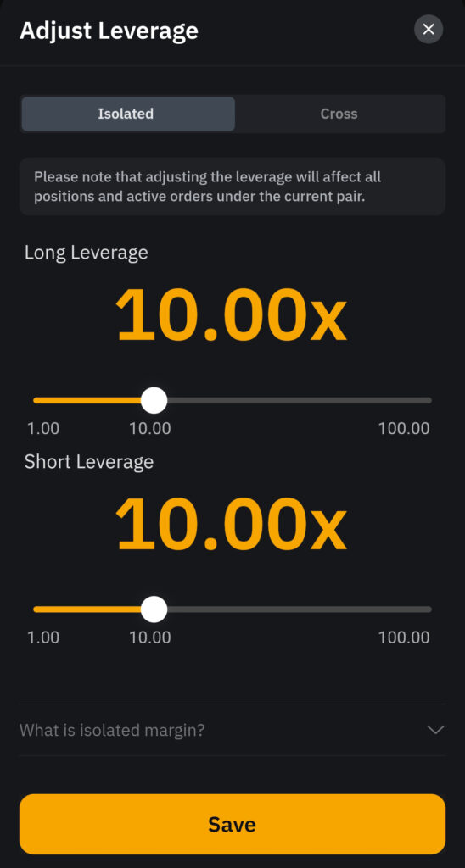The width and height of the screenshot is (465, 868).
Task: Switch to Cross margin mode
Action: point(339,114)
